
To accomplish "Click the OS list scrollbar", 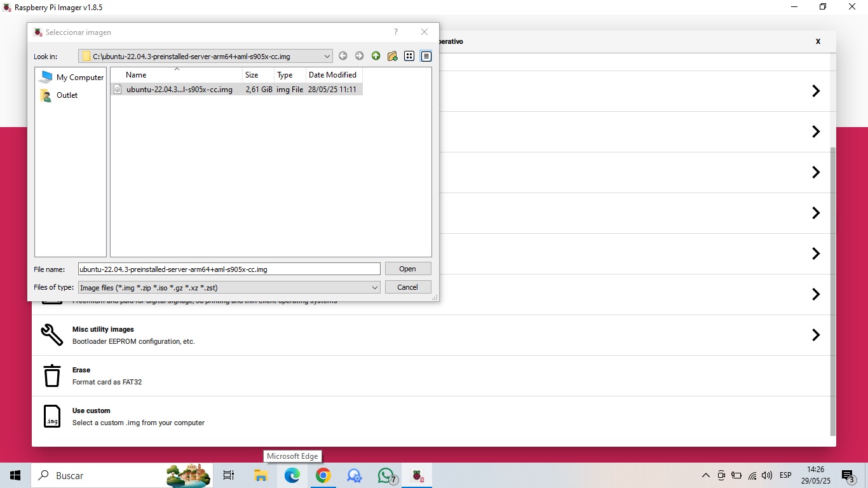I will 833,292.
